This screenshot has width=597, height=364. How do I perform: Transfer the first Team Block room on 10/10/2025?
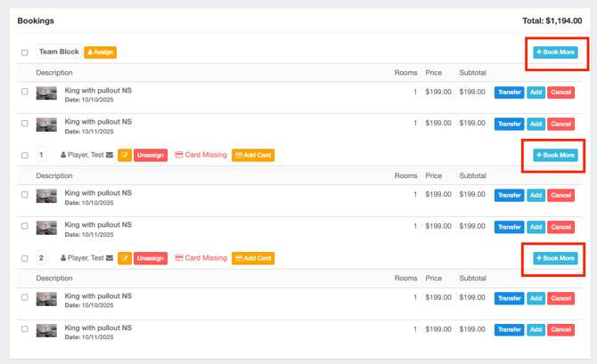pyautogui.click(x=509, y=93)
